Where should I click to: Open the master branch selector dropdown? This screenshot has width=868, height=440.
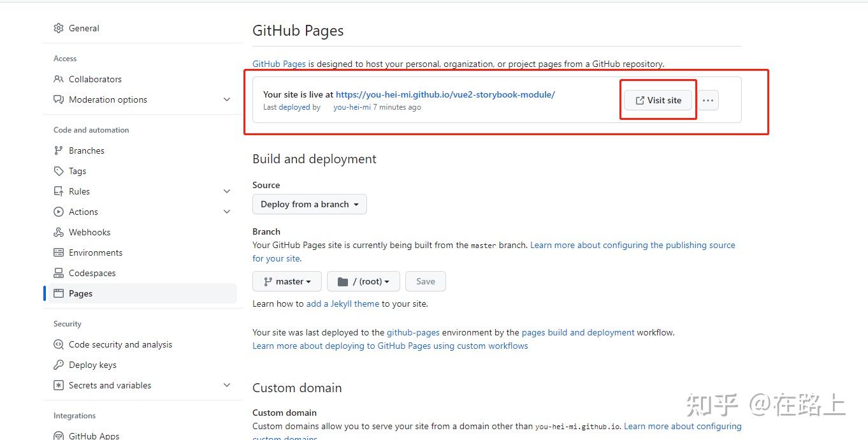point(287,281)
